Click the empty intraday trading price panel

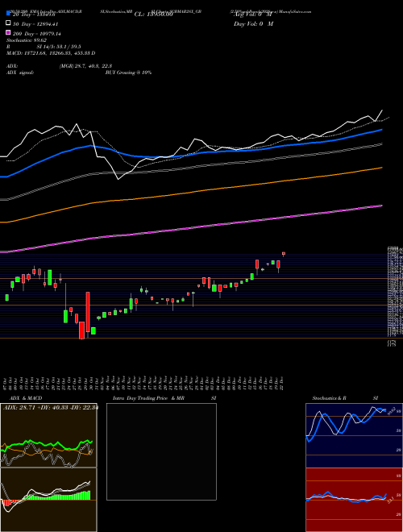[161, 451]
